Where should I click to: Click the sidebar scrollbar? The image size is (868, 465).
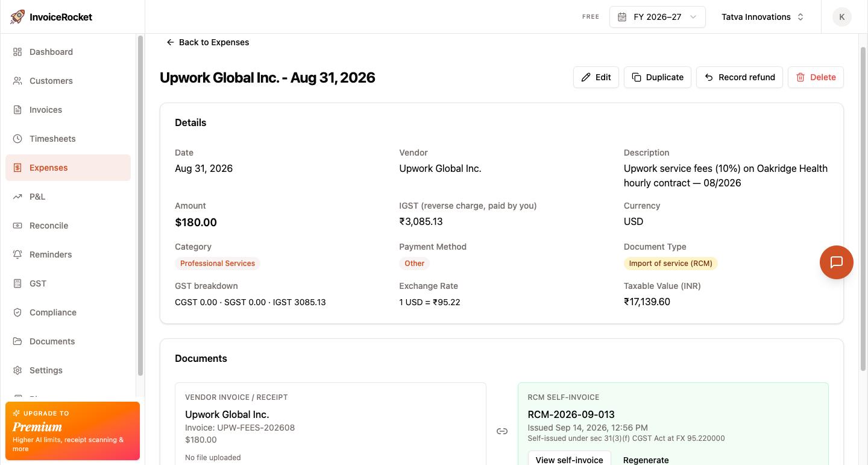pos(140,205)
